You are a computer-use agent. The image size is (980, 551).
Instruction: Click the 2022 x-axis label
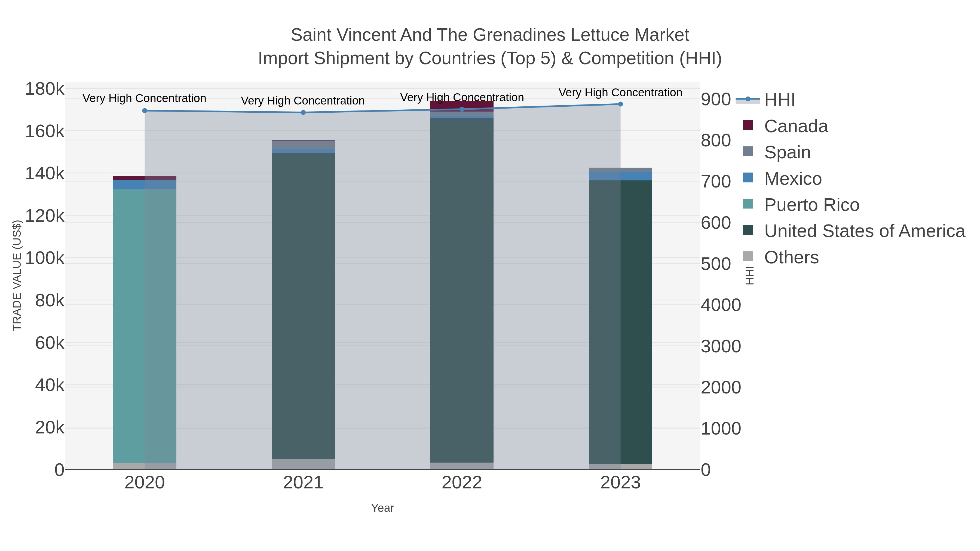click(x=462, y=483)
